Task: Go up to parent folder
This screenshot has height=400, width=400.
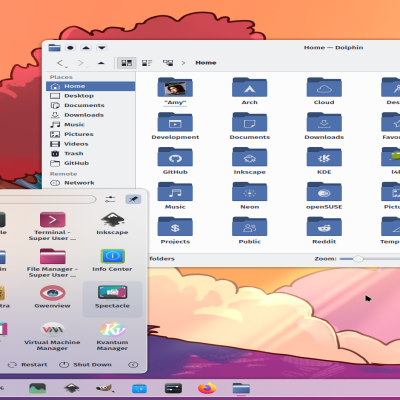Action: click(x=101, y=63)
